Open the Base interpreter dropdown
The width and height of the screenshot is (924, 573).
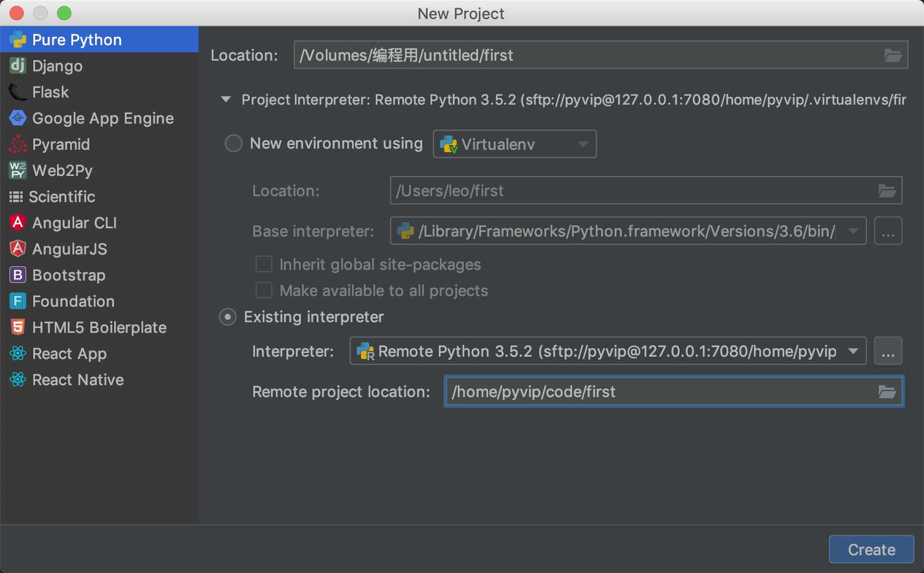pos(853,231)
